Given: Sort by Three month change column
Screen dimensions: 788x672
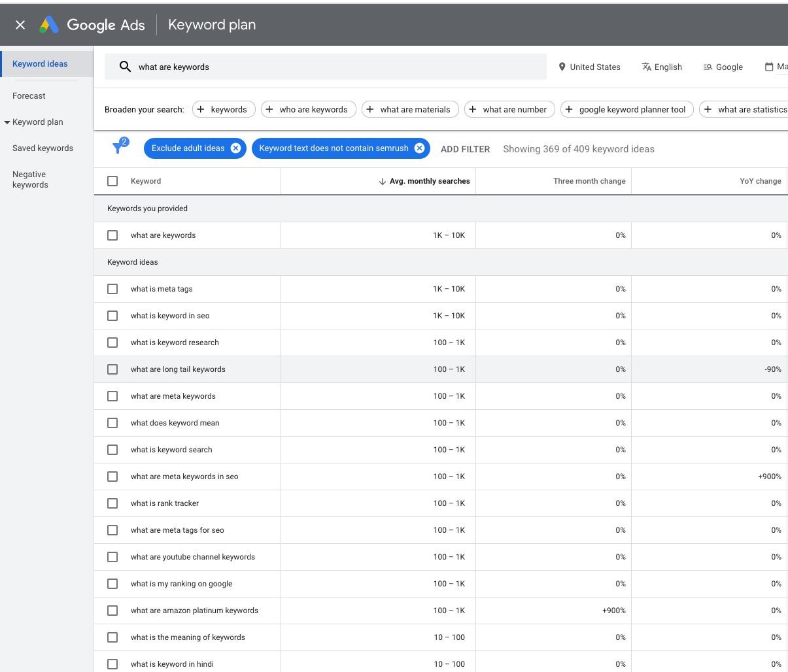Looking at the screenshot, I should click(589, 181).
